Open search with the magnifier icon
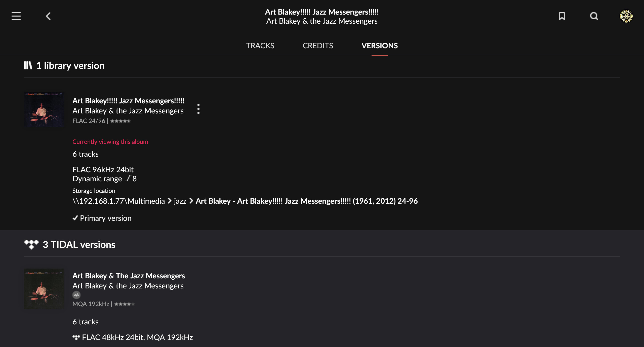The height and width of the screenshot is (347, 644). tap(594, 16)
